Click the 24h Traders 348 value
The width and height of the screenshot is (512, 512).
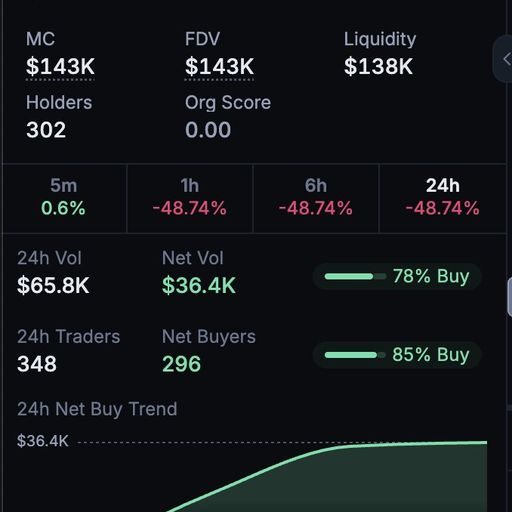tap(37, 364)
